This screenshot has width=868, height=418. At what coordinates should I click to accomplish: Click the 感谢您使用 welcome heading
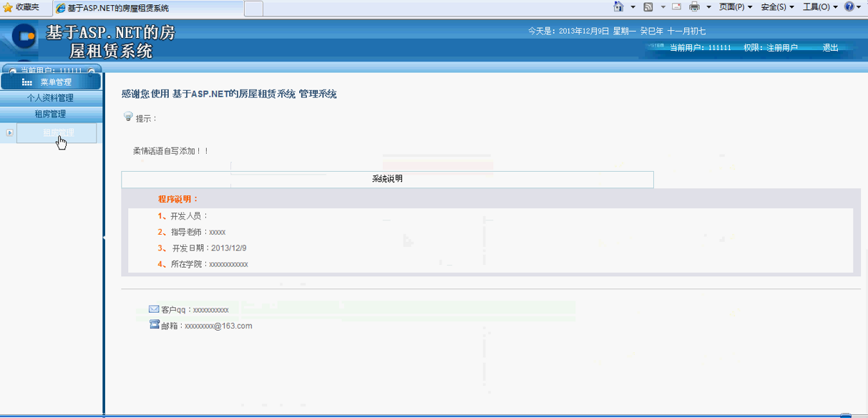click(x=229, y=94)
